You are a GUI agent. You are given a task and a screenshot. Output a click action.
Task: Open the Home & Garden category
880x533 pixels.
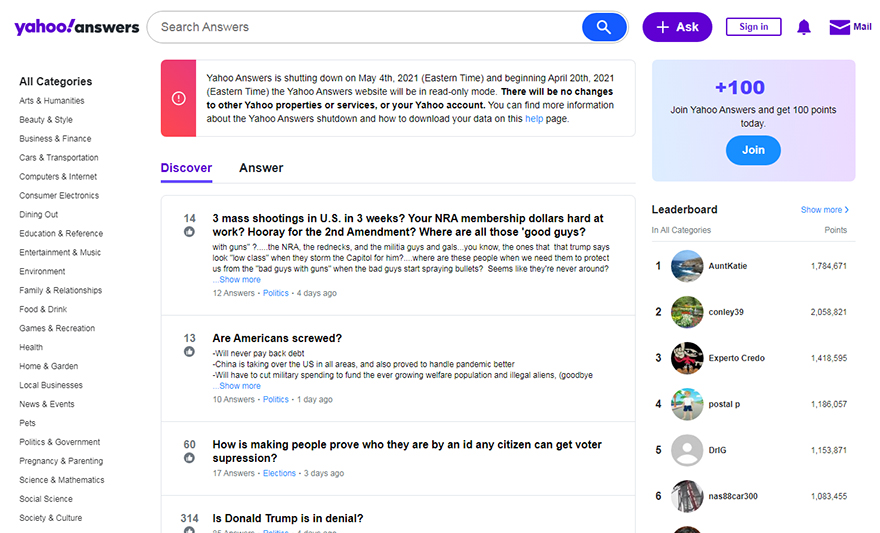click(49, 366)
